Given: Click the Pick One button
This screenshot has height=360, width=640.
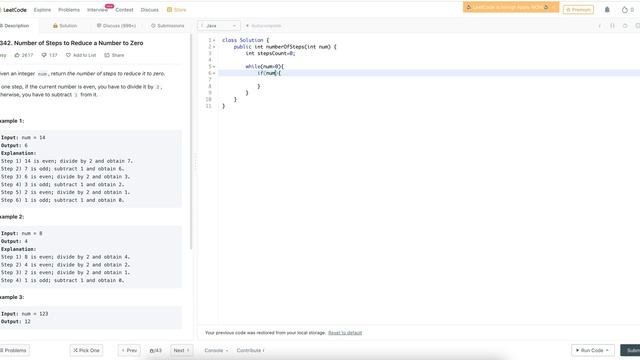Looking at the screenshot, I should tap(86, 350).
